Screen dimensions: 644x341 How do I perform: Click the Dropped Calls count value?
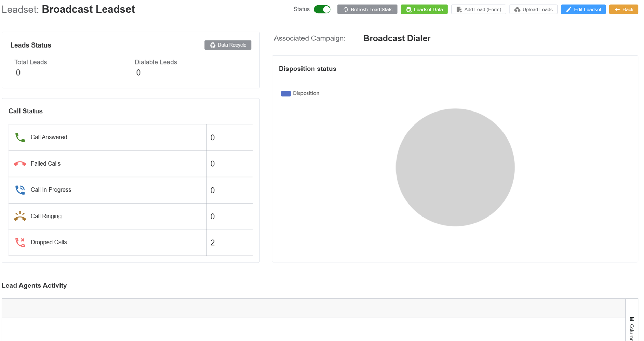(x=213, y=242)
